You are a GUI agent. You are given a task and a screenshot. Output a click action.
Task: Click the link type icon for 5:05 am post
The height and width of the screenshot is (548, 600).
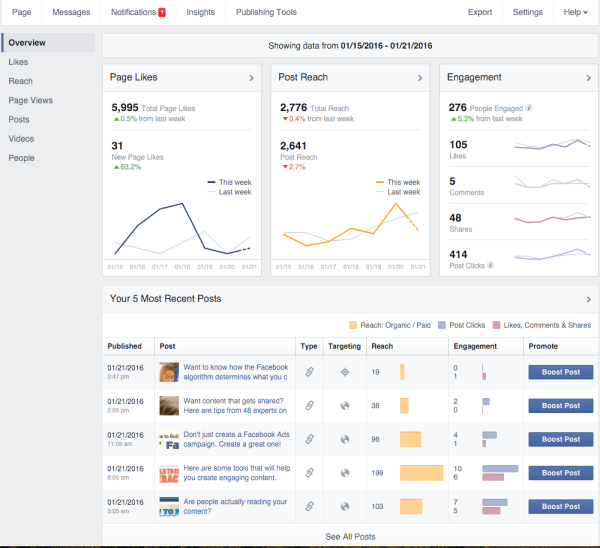click(310, 506)
